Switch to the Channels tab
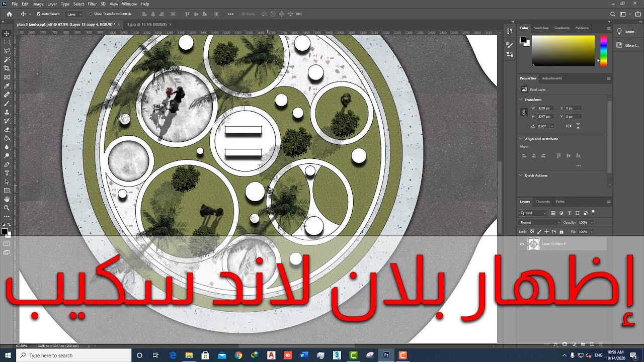Screen dimensions: 644x362 [542, 202]
